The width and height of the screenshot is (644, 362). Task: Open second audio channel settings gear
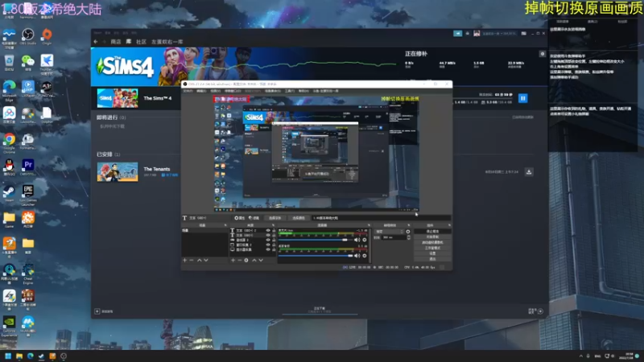click(365, 256)
